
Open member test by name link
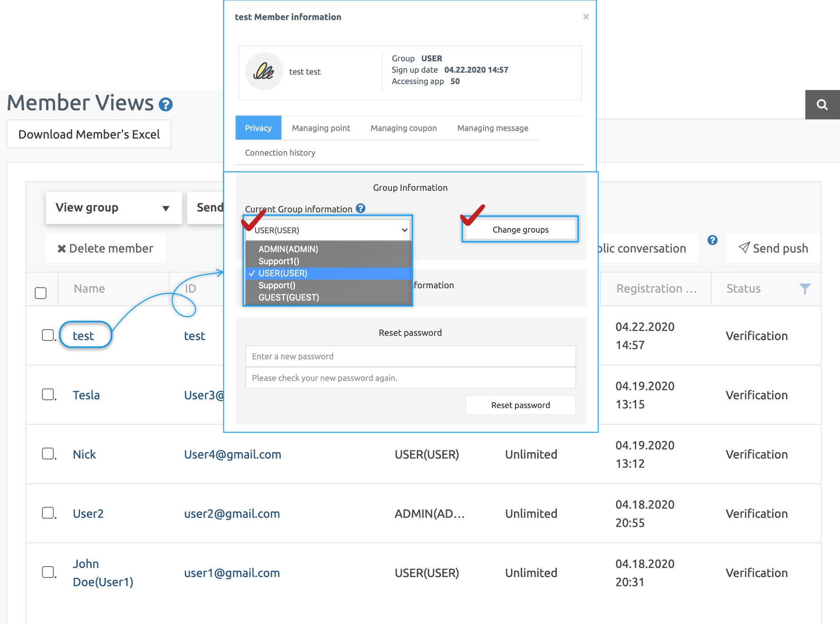pyautogui.click(x=84, y=336)
